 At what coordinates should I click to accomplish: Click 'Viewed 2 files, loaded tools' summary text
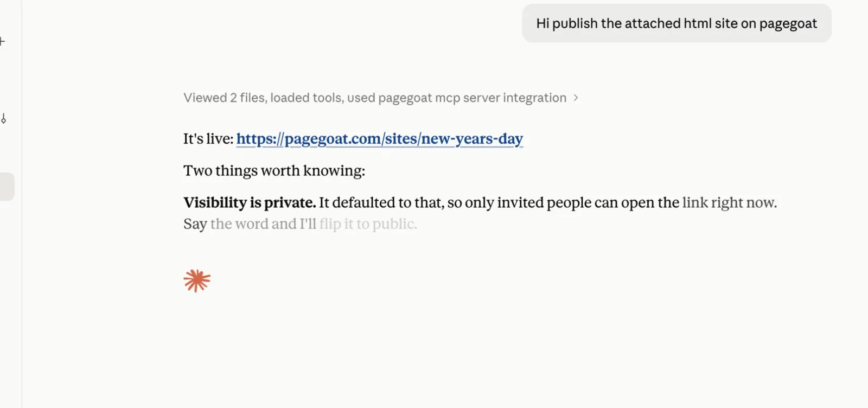(x=375, y=98)
